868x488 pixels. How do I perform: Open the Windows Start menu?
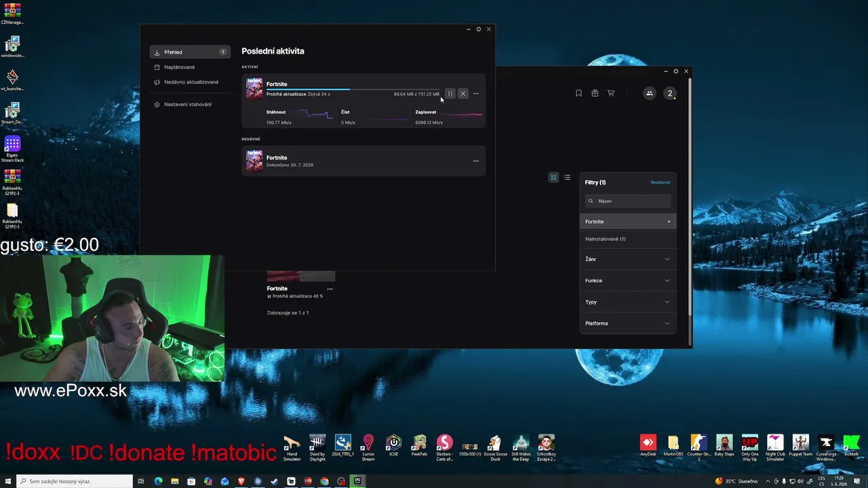(x=8, y=481)
